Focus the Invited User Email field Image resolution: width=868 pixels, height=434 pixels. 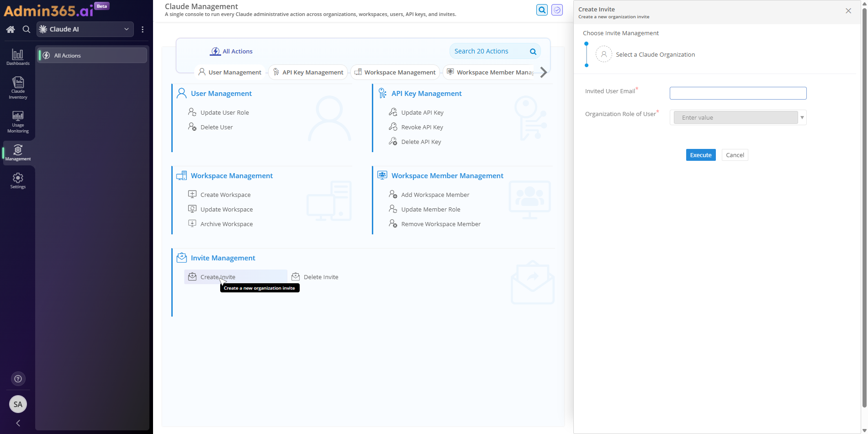[x=738, y=93]
